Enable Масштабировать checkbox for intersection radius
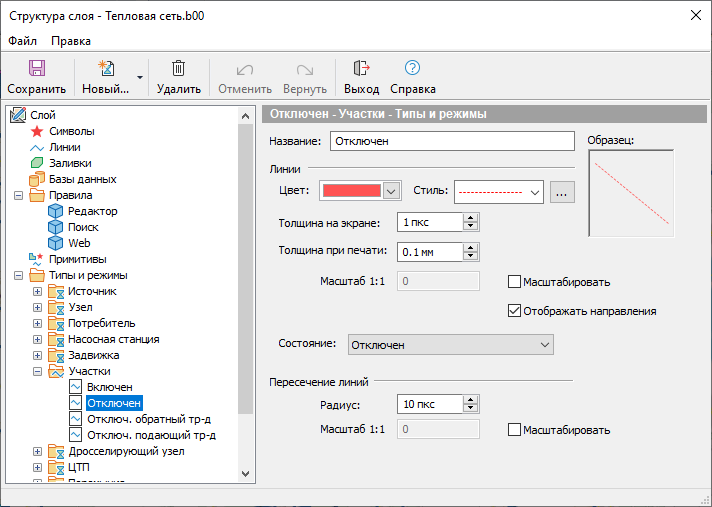 pos(515,430)
